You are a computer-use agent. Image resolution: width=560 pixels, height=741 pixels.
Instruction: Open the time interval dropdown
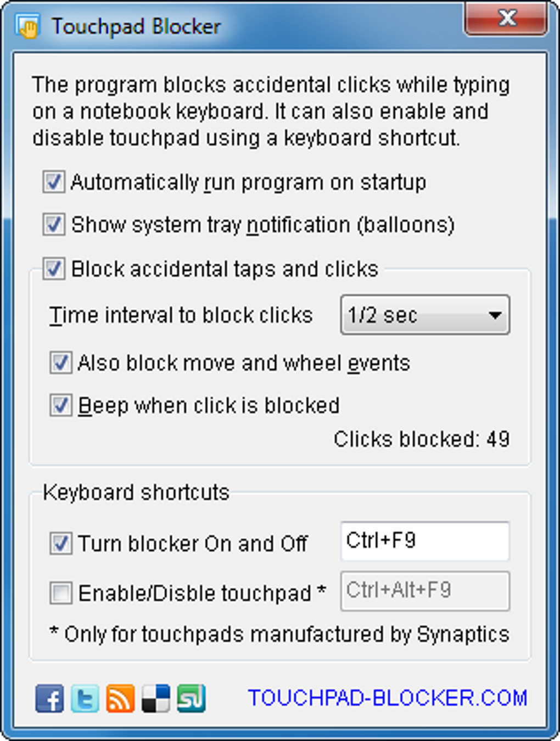tap(424, 315)
